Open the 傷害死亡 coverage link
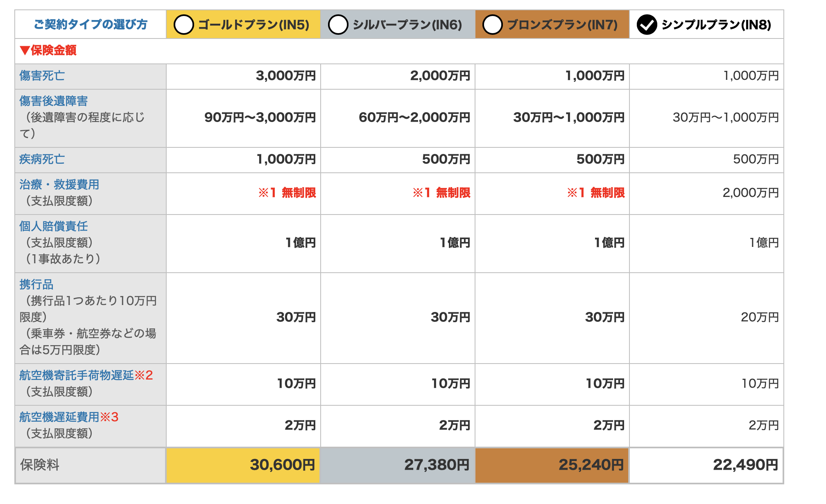826x504 pixels. click(42, 76)
